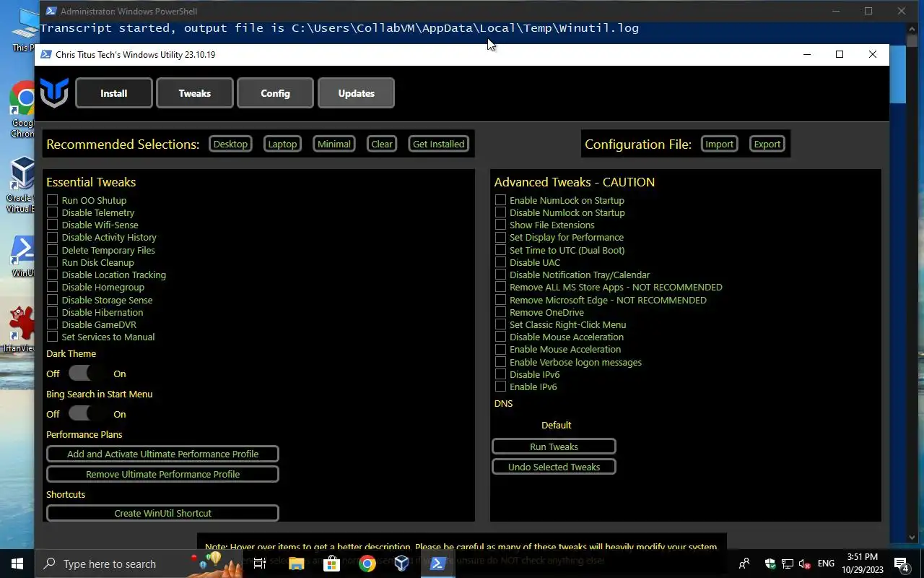The height and width of the screenshot is (578, 924).
Task: Switch to the Install tab
Action: (x=114, y=93)
